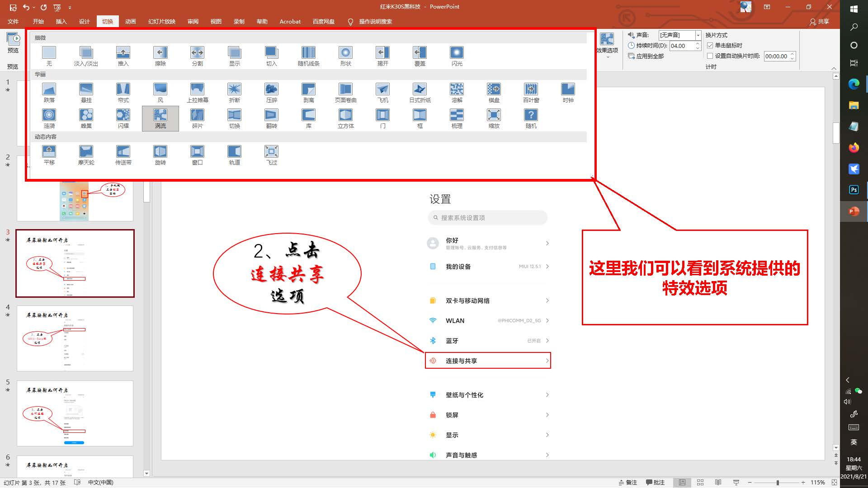Edit the 持续时间 duration field

[x=682, y=46]
